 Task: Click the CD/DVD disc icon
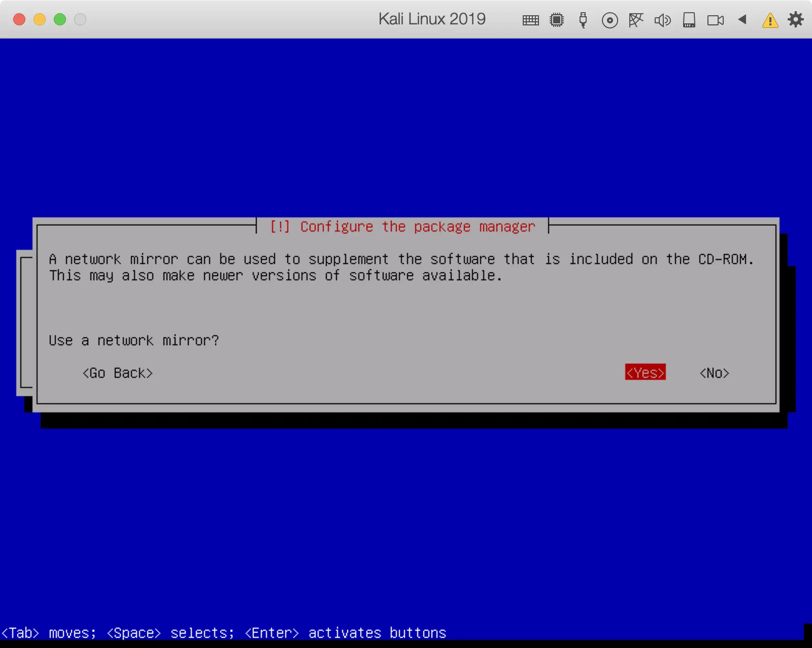(x=610, y=20)
